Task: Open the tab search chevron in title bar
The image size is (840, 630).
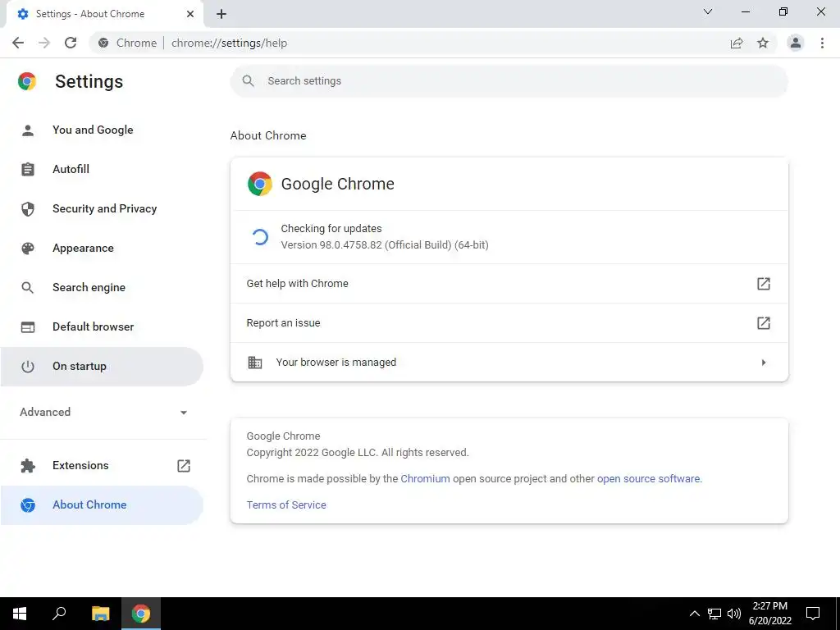Action: (708, 11)
